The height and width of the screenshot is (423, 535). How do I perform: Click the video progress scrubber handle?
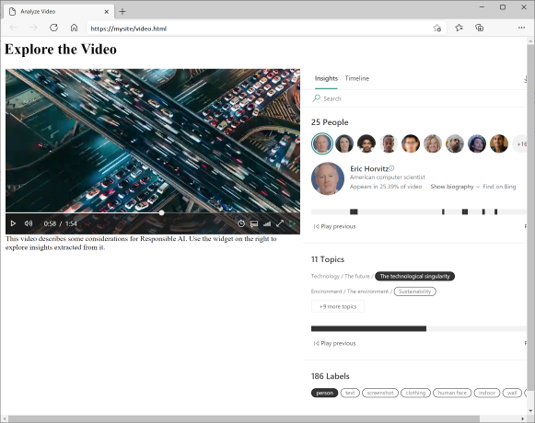coord(162,213)
